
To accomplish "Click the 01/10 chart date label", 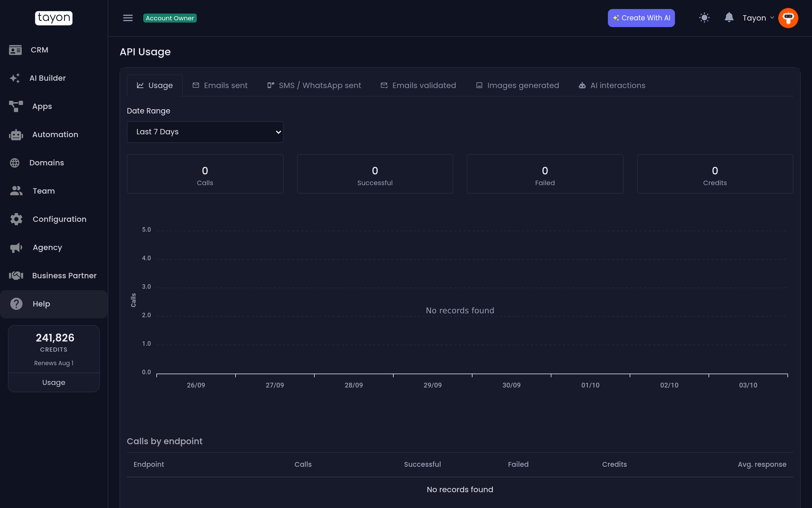I will point(590,385).
